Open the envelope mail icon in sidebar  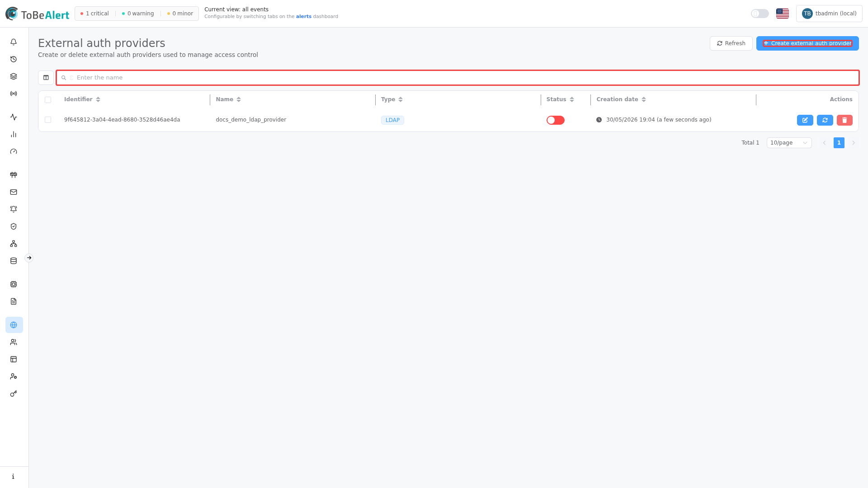coord(14,192)
